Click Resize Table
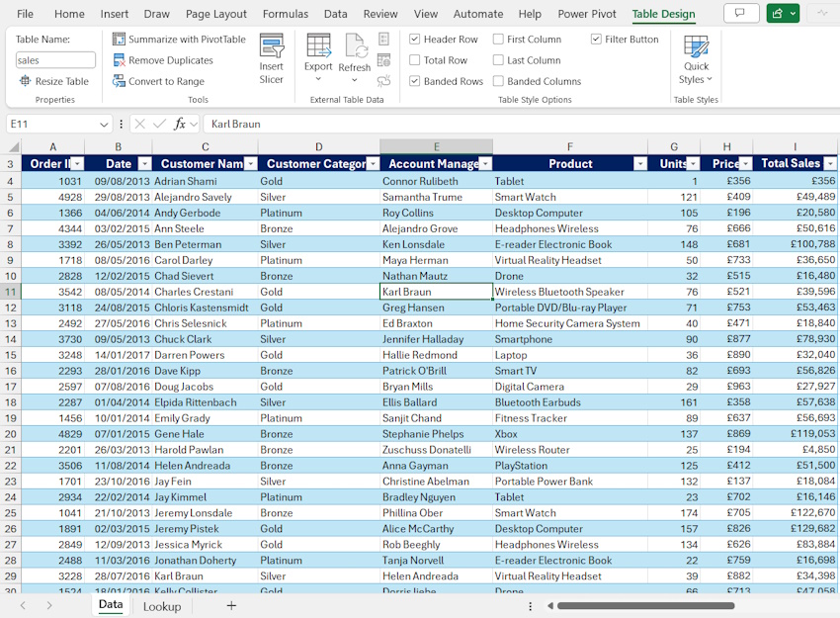The image size is (840, 618). [x=54, y=81]
